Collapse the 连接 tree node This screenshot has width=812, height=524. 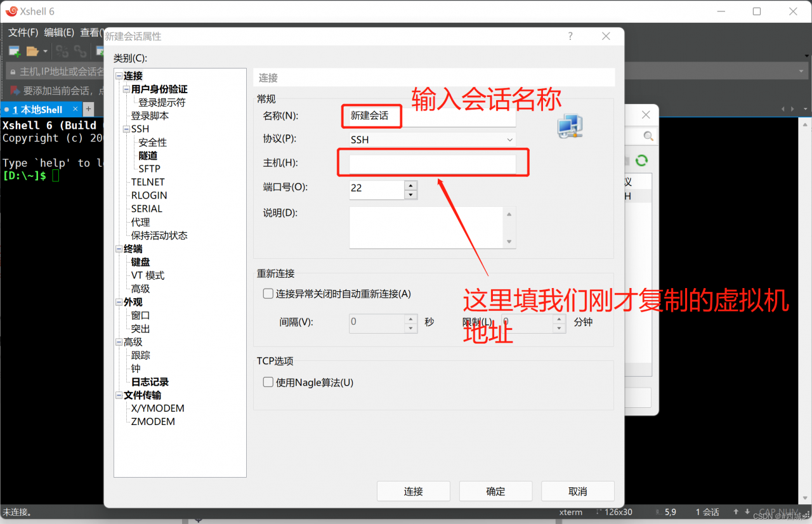tap(119, 76)
